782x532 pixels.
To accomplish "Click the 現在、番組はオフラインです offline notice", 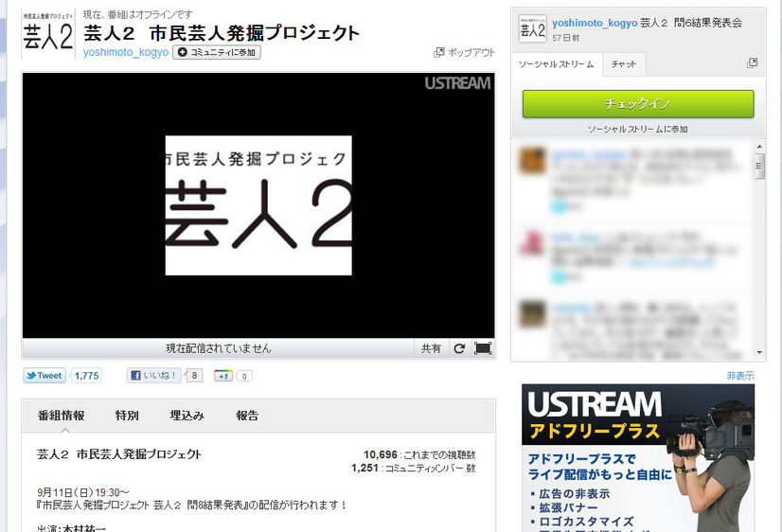I will click(137, 15).
